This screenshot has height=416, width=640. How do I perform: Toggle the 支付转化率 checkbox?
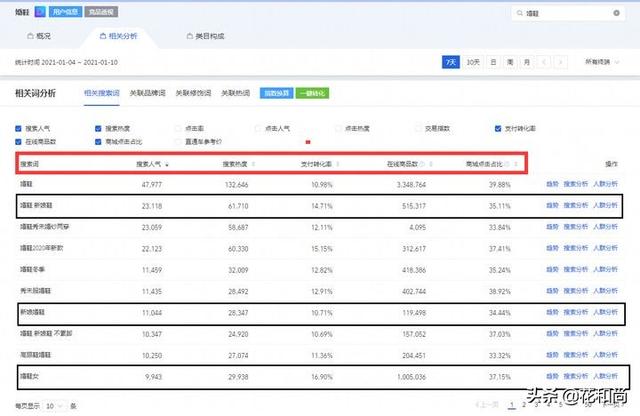[x=497, y=128]
